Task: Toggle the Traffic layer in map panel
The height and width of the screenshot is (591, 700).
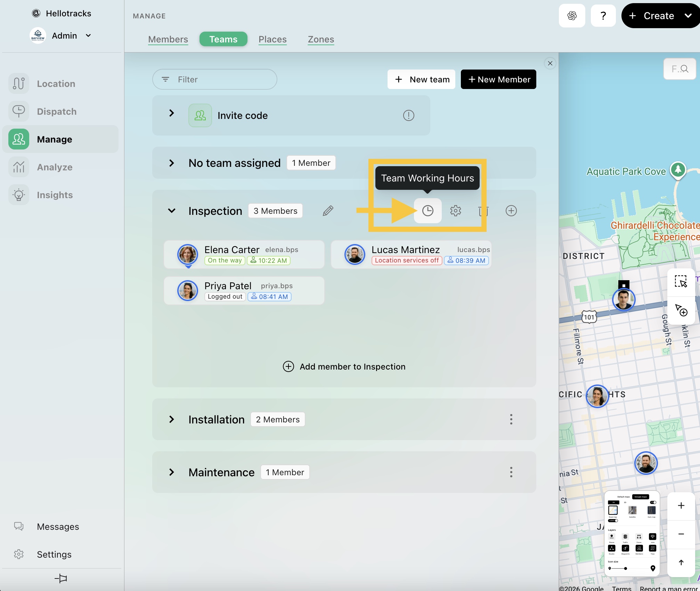Action: point(625,536)
